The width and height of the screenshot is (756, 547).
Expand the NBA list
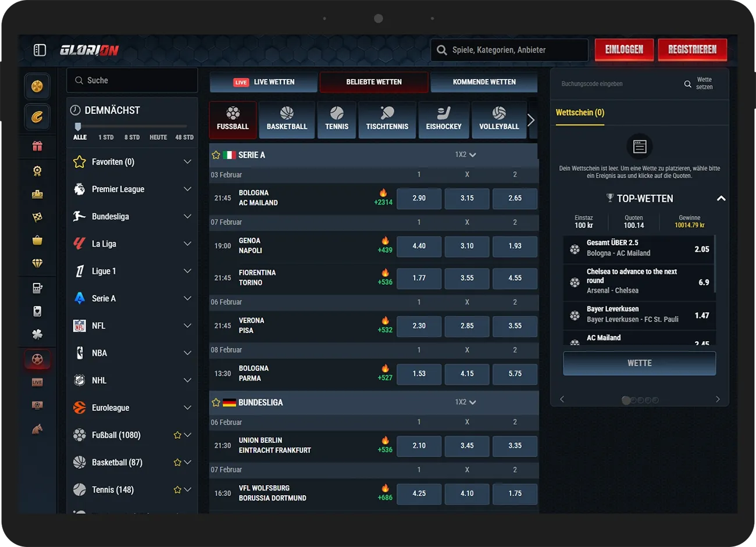187,353
